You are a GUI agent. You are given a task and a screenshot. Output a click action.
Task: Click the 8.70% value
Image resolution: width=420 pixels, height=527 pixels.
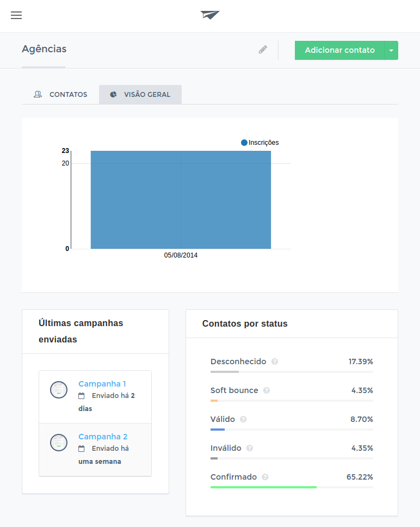coord(362,419)
